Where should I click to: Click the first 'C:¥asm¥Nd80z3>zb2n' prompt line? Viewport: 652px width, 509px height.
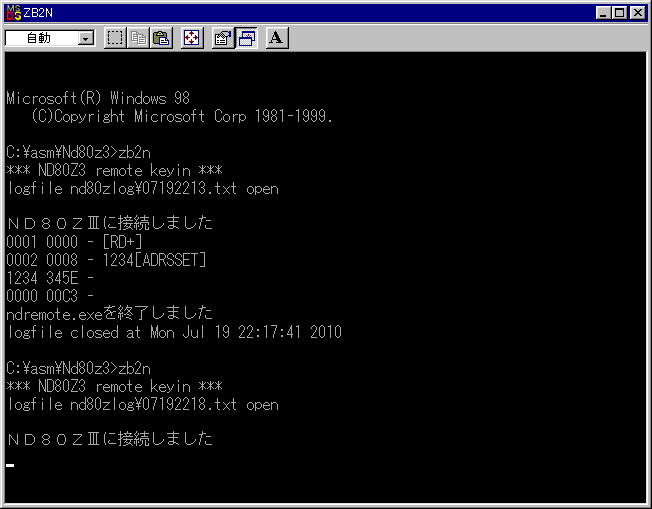click(x=79, y=153)
